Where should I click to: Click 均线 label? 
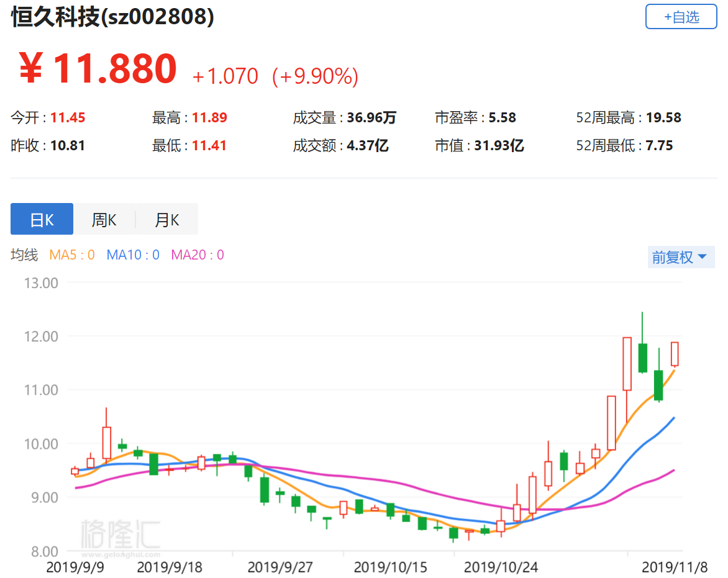point(24,255)
